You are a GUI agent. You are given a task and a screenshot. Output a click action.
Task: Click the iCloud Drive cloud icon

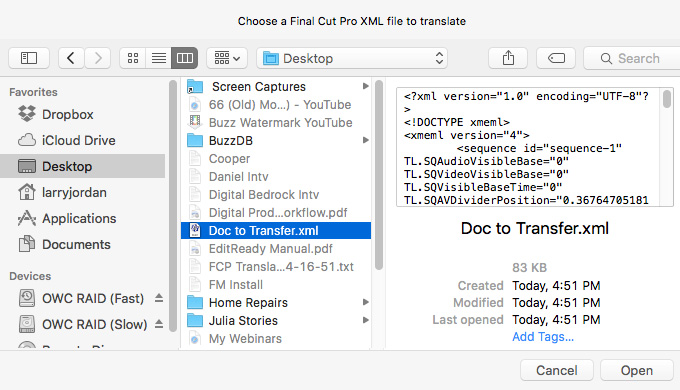click(27, 140)
